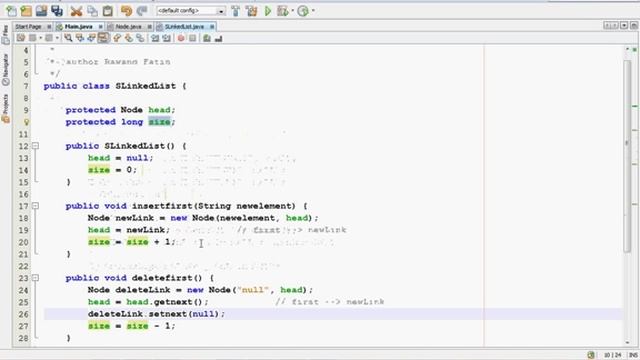Image resolution: width=640 pixels, height=360 pixels.
Task: Click the New Project icon
Action: [26, 11]
